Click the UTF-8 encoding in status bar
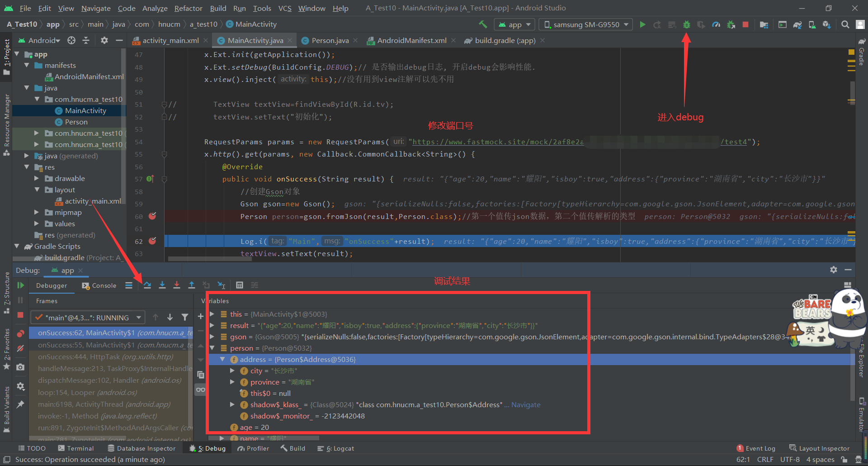The image size is (868, 466). coord(790,460)
